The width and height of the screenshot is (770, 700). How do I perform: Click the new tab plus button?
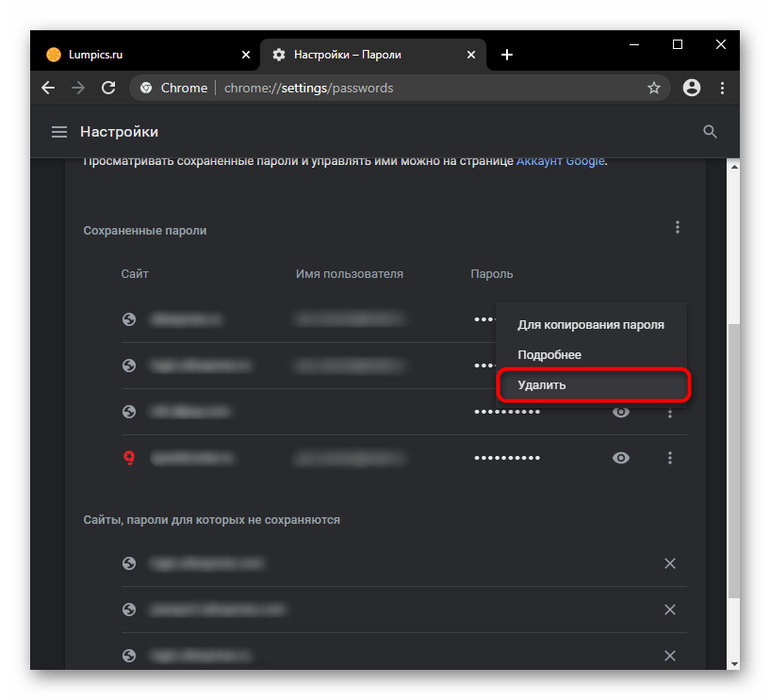(507, 55)
